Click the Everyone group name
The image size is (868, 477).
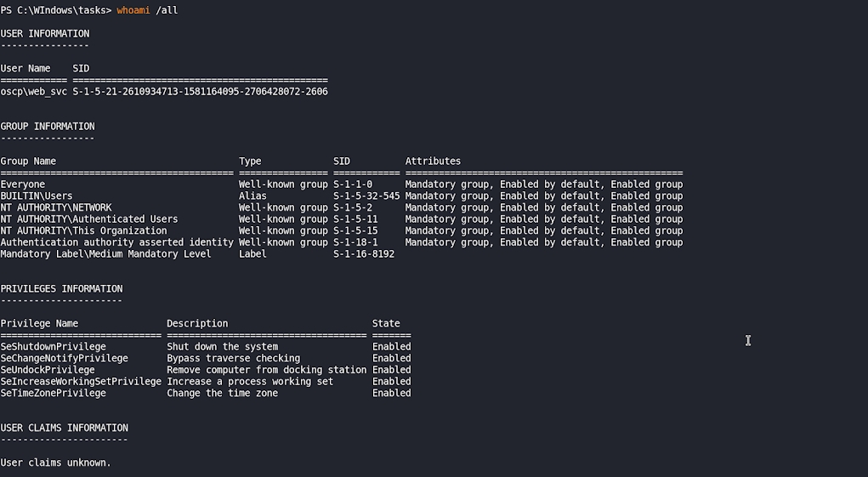(23, 185)
